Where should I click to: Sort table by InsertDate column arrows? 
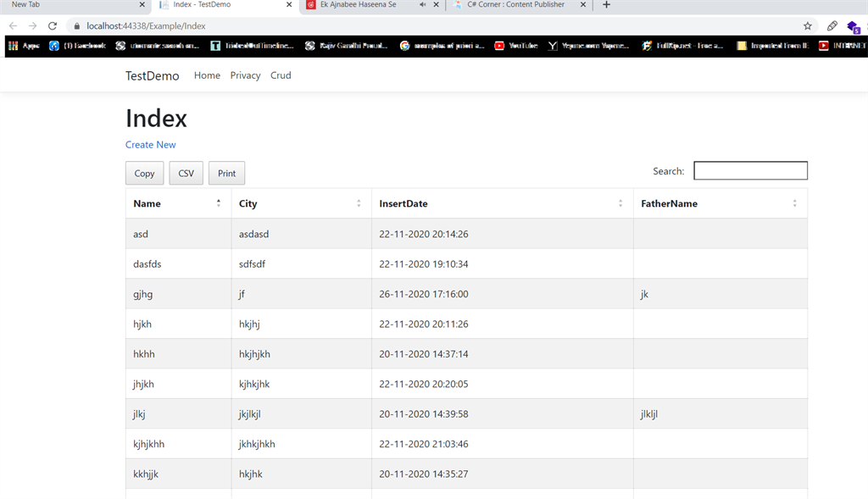point(620,203)
